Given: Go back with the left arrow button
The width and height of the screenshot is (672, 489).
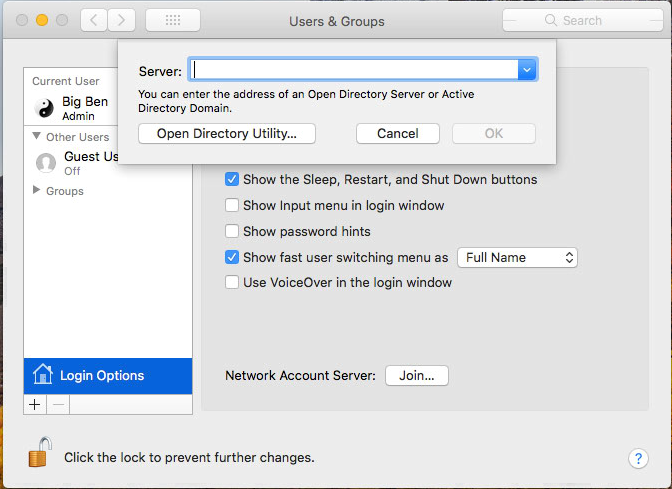Looking at the screenshot, I should (x=94, y=20).
